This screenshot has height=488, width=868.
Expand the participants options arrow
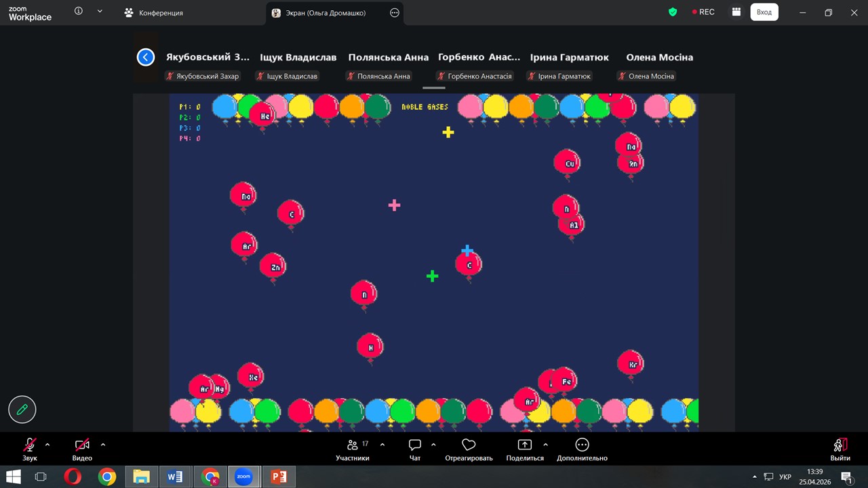tap(382, 445)
